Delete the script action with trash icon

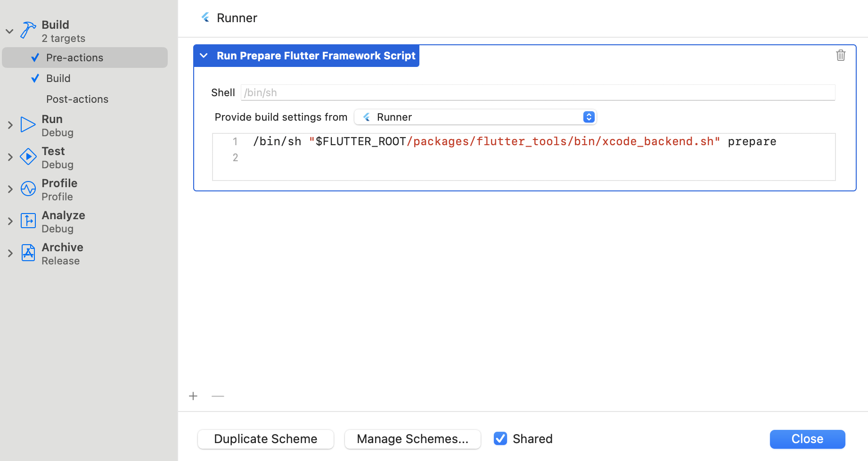pos(840,56)
